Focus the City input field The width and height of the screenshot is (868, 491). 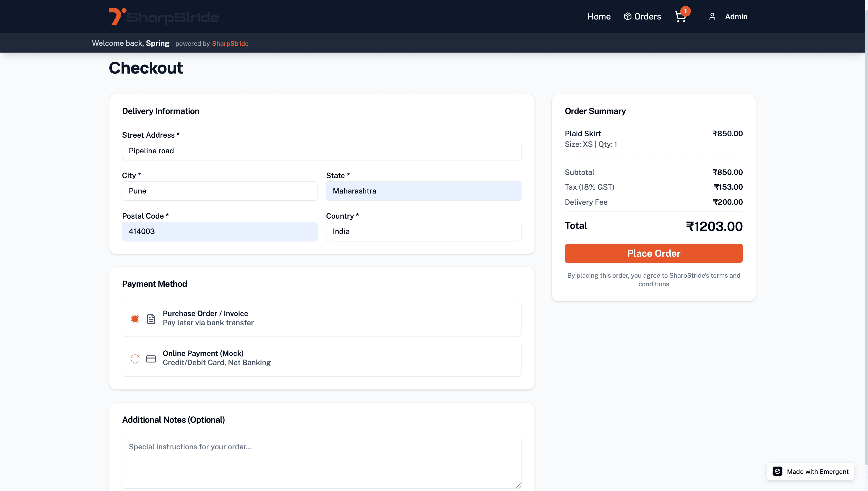click(x=219, y=191)
